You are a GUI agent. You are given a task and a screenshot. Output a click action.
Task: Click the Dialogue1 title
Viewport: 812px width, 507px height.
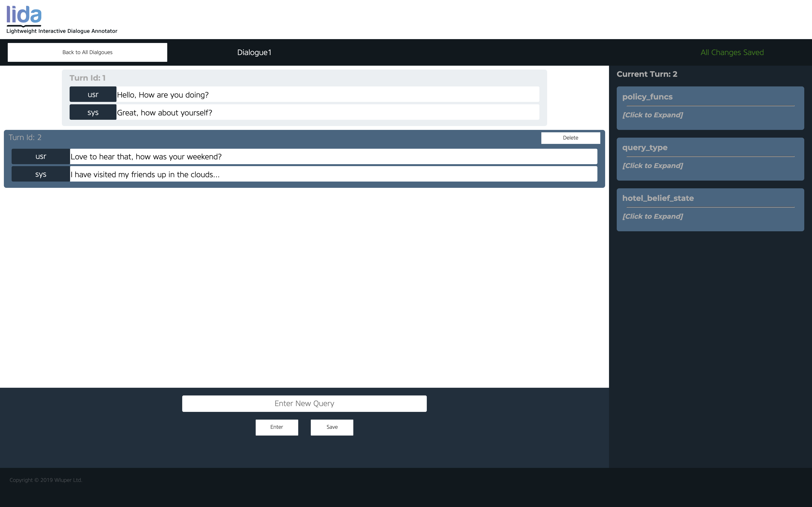coord(254,52)
